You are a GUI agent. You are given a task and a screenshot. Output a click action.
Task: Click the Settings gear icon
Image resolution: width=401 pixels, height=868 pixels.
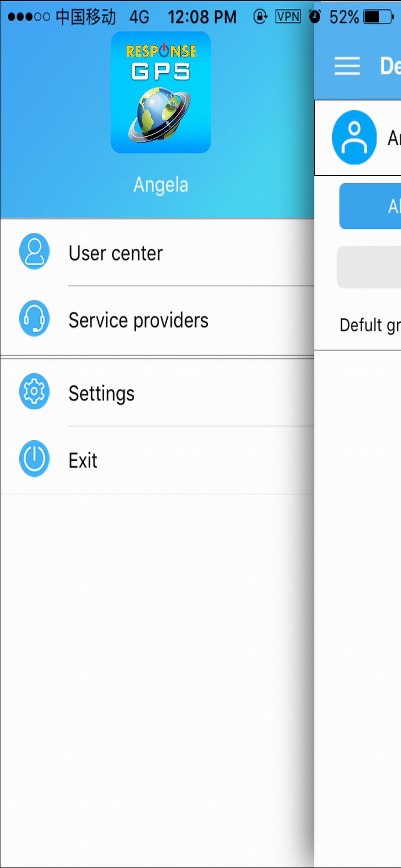(34, 391)
